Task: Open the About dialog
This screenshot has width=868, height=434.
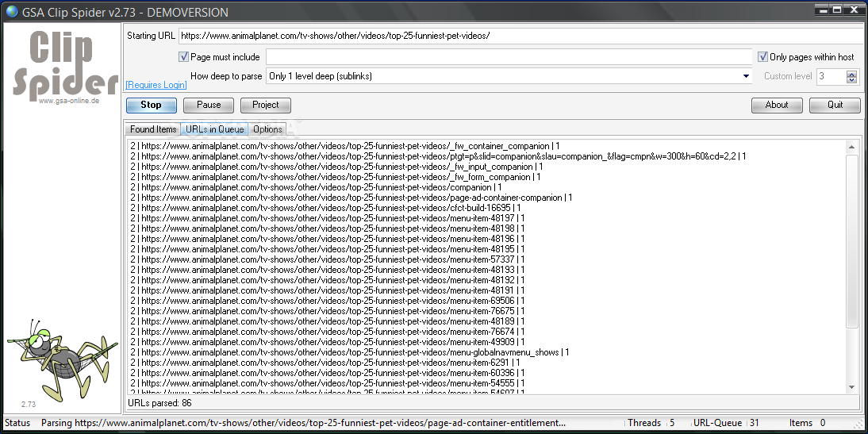Action: click(x=777, y=106)
